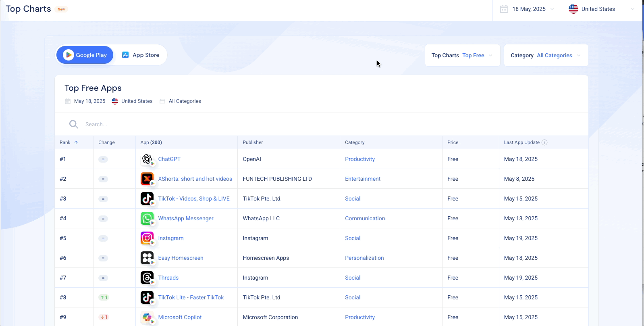Click the Top Free Apps heading
This screenshot has height=326, width=644.
click(x=93, y=88)
